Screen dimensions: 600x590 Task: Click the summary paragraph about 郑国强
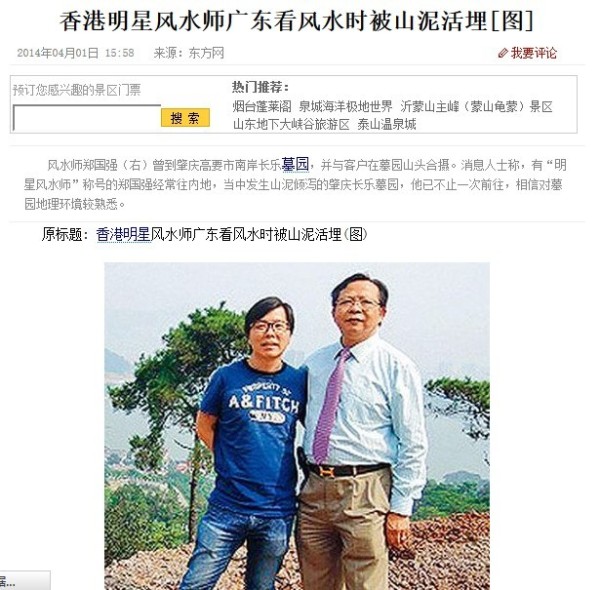[295, 184]
